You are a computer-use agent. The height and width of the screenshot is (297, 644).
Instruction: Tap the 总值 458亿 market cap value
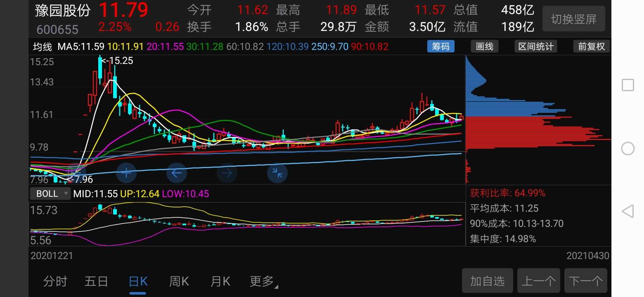tap(517, 9)
